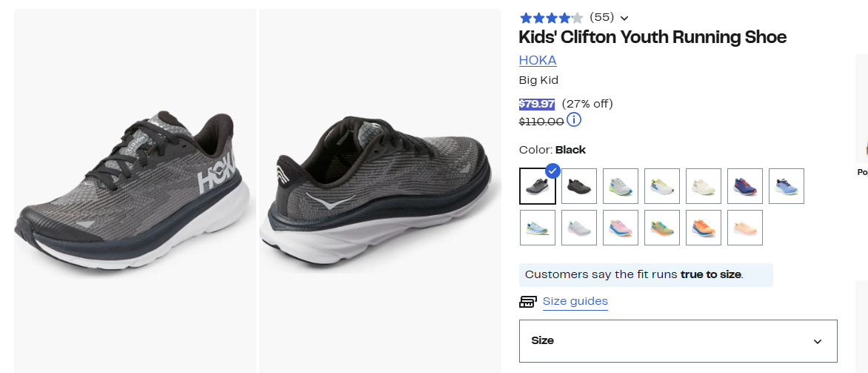Pick the light blue shoe in top row
The height and width of the screenshot is (373, 868).
(787, 186)
